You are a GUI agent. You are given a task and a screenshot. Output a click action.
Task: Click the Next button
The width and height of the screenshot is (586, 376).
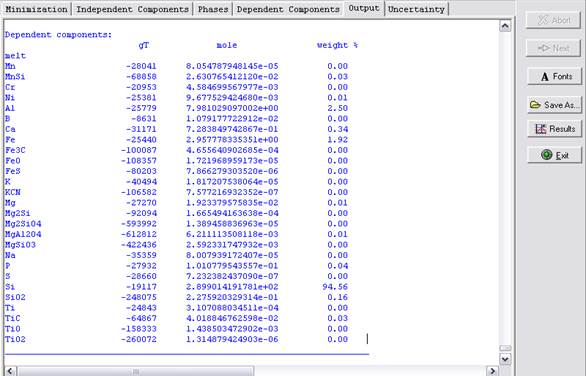pyautogui.click(x=553, y=48)
